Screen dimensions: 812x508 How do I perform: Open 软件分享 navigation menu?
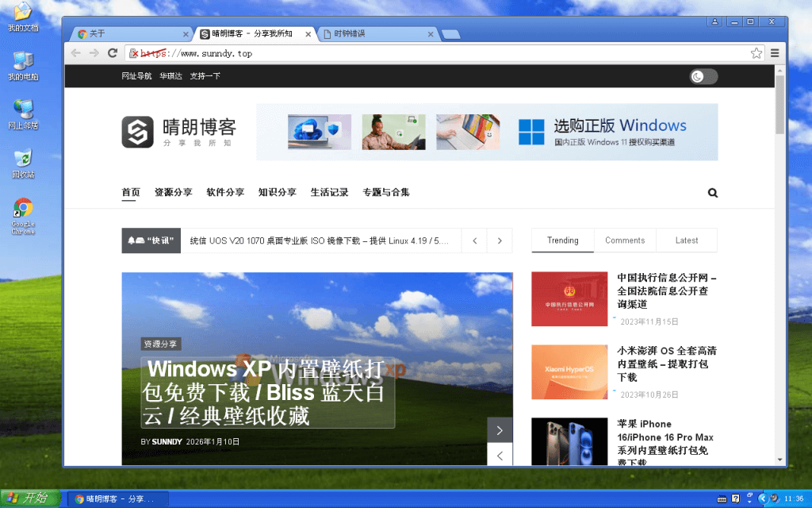(225, 192)
